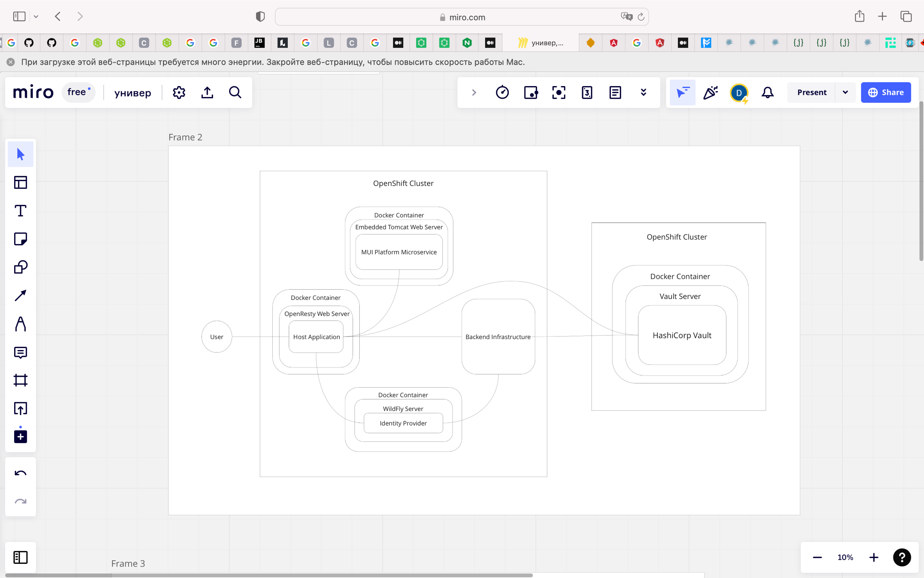Dismiss the energy usage warning
Image resolution: width=924 pixels, height=578 pixels.
(11, 62)
